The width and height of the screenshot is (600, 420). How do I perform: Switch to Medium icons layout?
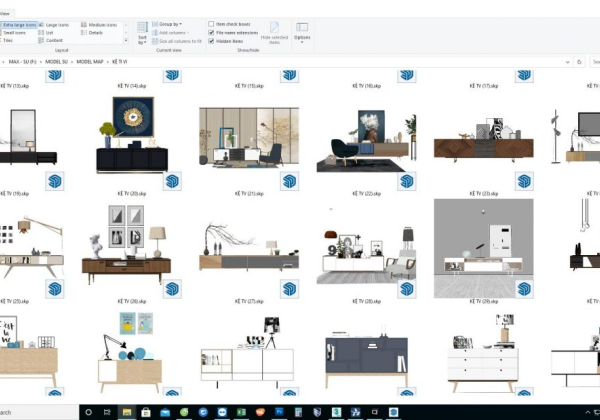click(x=101, y=24)
